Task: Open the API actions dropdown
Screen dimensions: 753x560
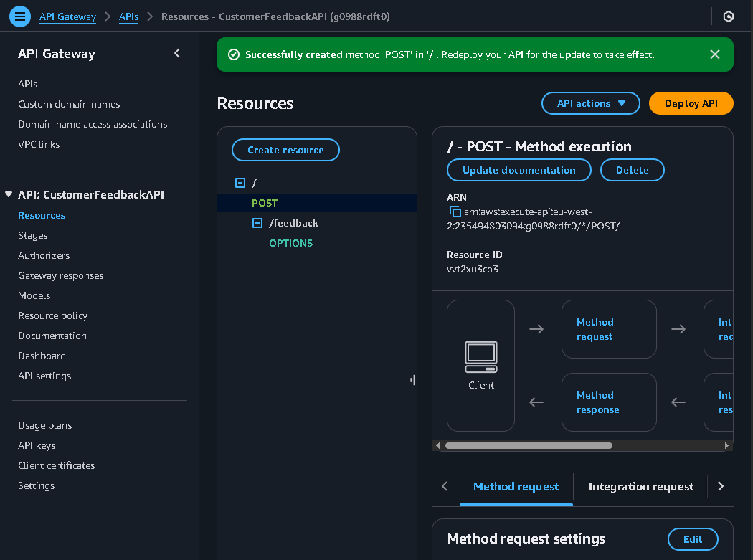Action: [x=590, y=103]
